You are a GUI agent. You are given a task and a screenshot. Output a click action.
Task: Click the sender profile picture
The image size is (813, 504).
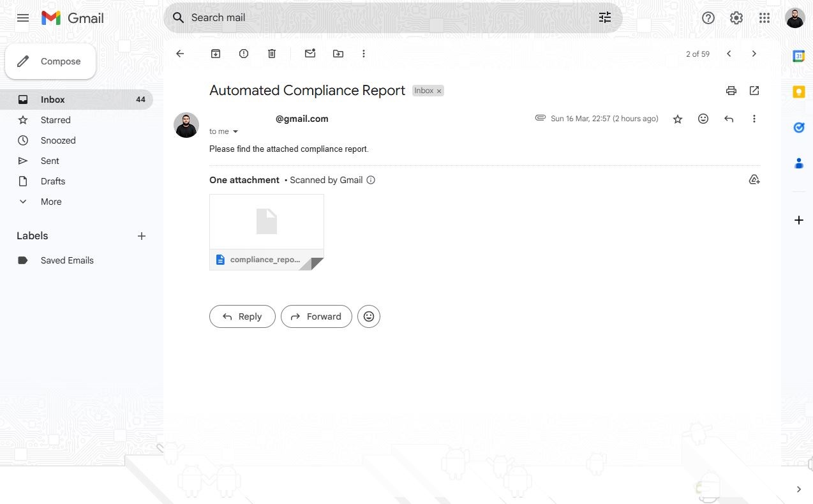pos(186,125)
